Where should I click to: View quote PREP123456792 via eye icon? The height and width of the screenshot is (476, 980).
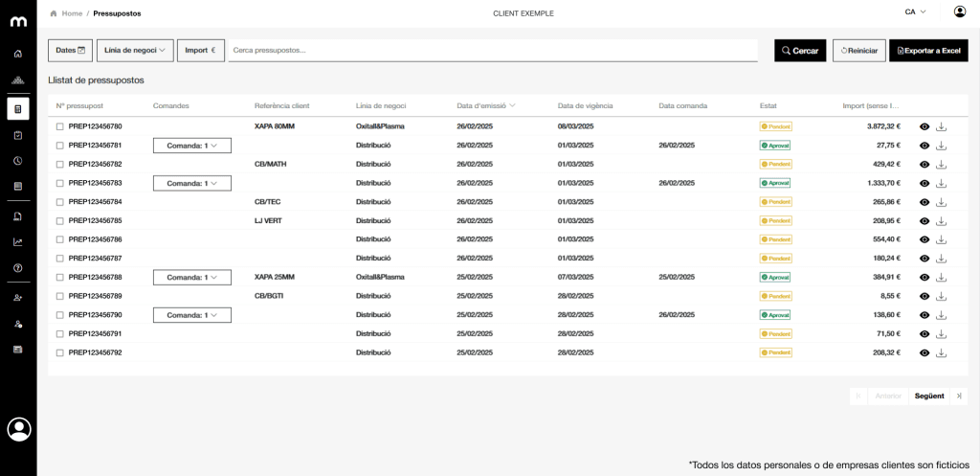924,352
